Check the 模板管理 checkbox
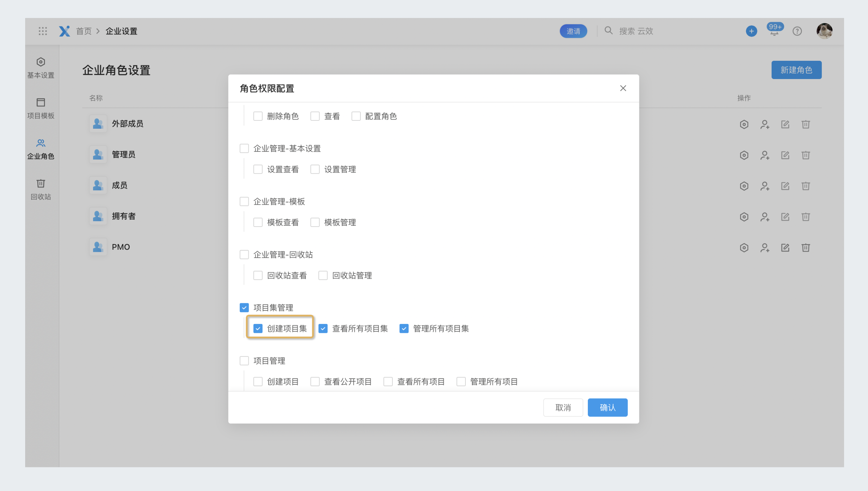The height and width of the screenshot is (491, 868). pyautogui.click(x=315, y=222)
